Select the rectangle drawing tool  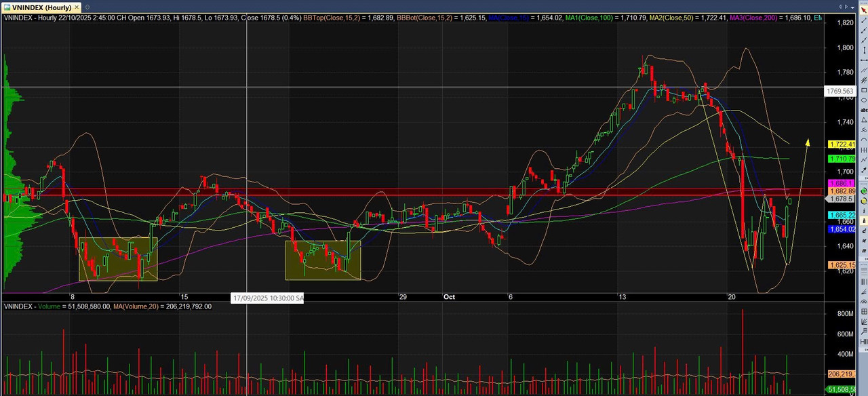click(x=863, y=90)
